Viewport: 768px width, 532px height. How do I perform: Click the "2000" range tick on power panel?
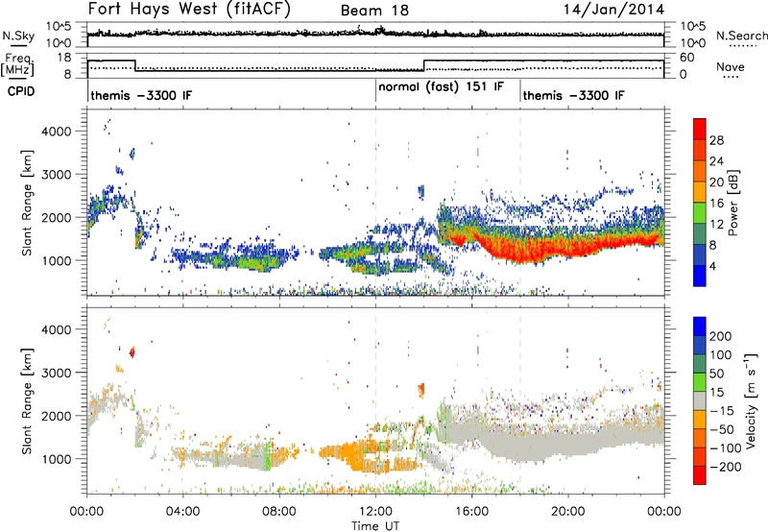pyautogui.click(x=56, y=217)
